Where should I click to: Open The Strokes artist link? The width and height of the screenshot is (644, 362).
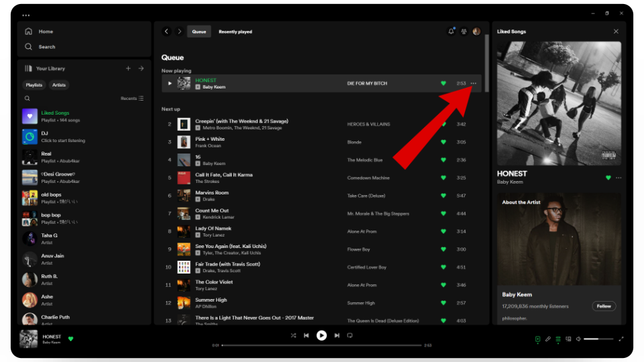(207, 182)
